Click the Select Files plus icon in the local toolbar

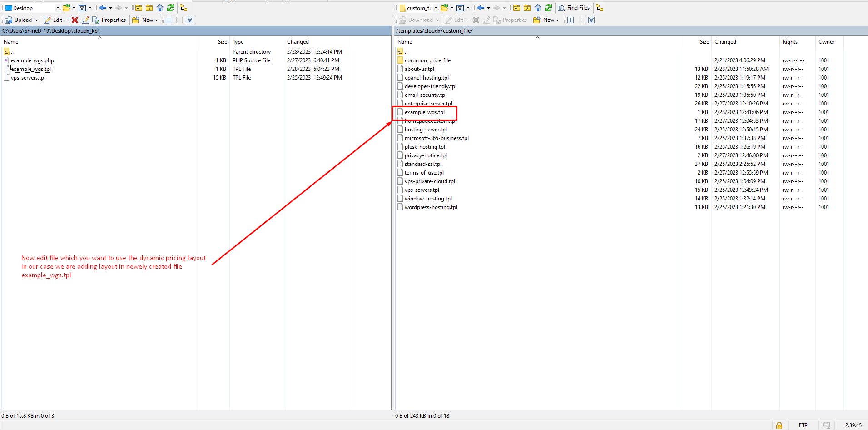(x=169, y=20)
